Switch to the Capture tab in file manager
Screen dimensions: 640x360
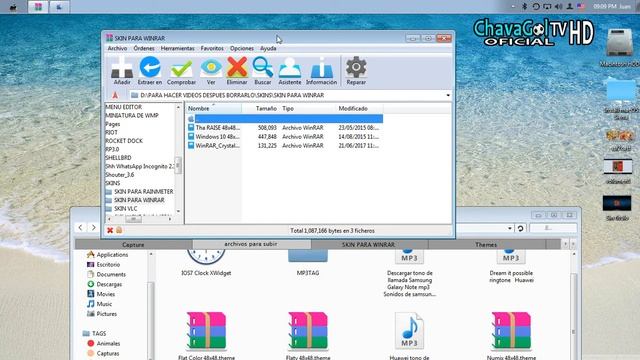pyautogui.click(x=133, y=244)
